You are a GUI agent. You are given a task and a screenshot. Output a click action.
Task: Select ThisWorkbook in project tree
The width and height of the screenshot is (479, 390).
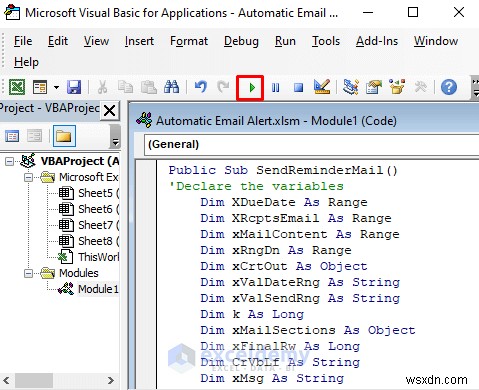[x=98, y=257]
